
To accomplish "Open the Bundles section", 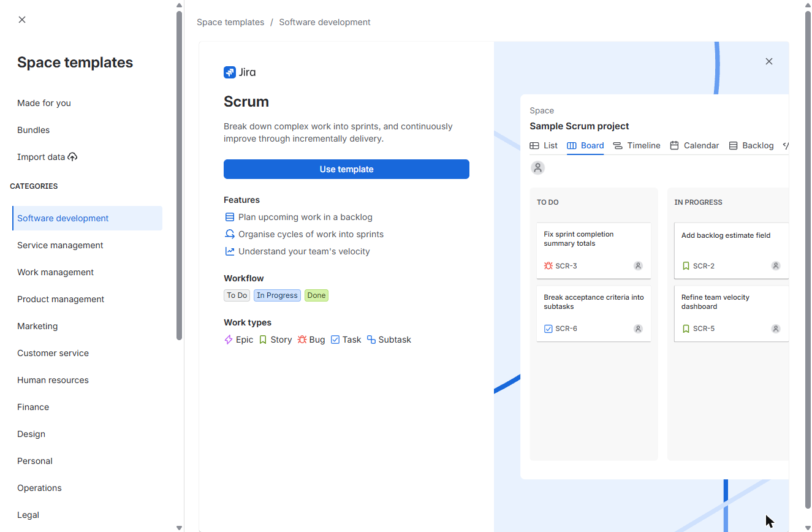I will [34, 130].
